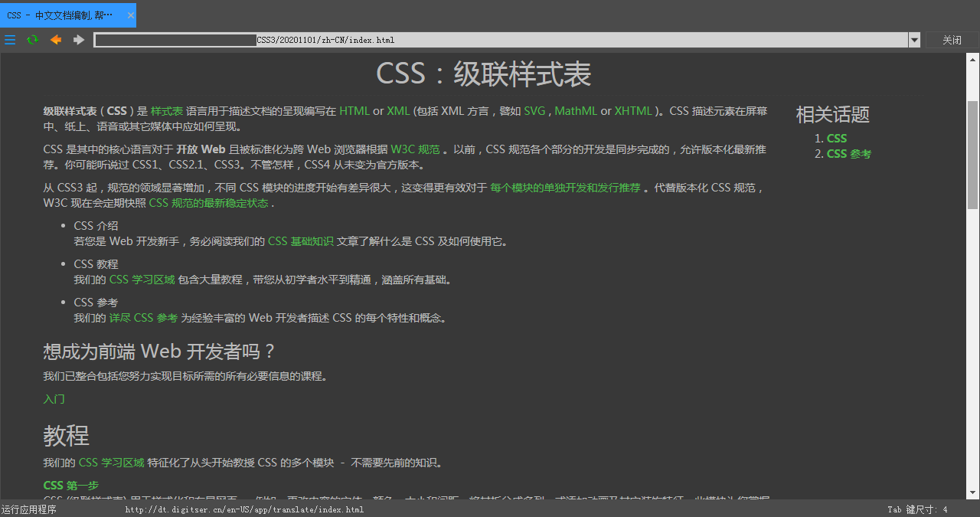Open the 样式表 link
This screenshot has width=980, height=517.
166,110
